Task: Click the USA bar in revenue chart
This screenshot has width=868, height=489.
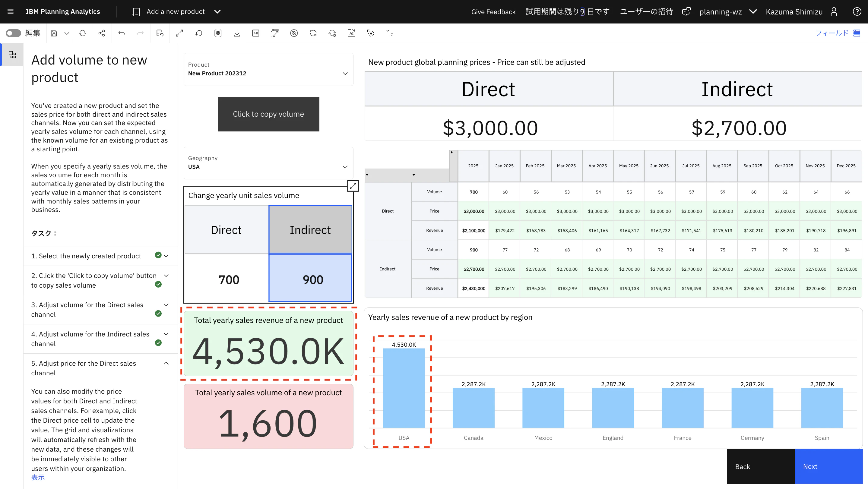Action: coord(404,388)
